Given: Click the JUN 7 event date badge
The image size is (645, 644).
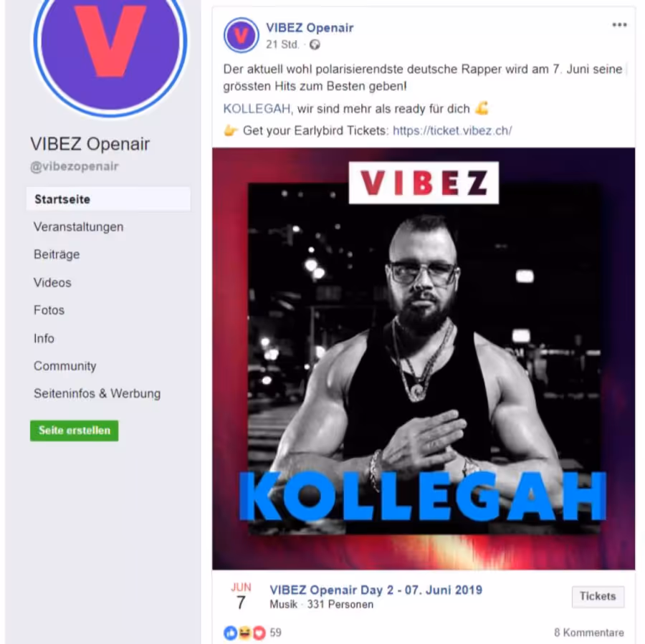Looking at the screenshot, I should click(241, 596).
